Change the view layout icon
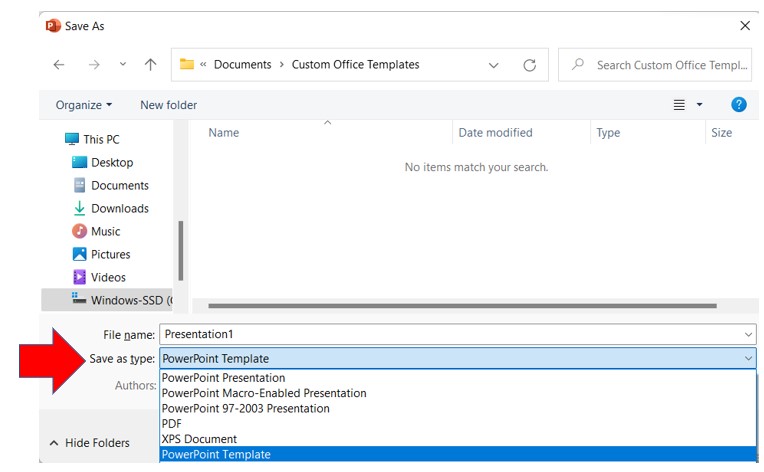 (679, 105)
